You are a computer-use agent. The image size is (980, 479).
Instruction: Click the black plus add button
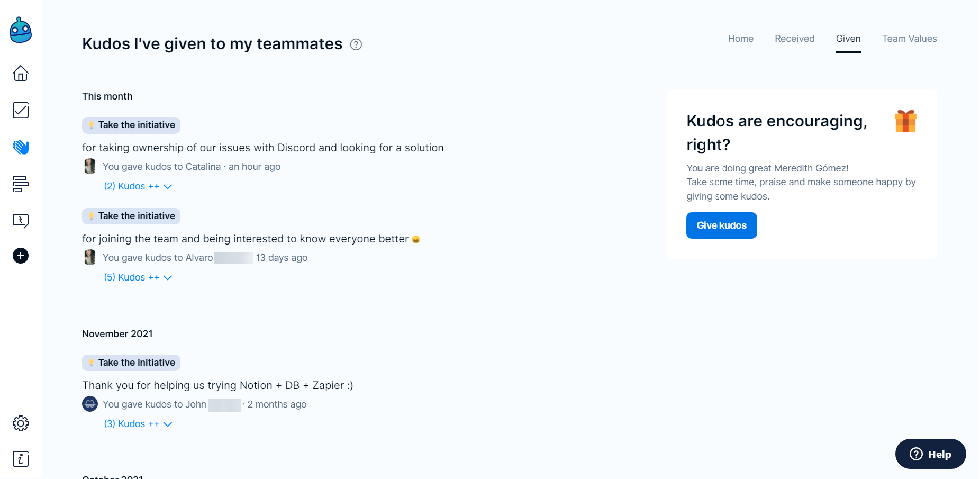click(x=21, y=256)
